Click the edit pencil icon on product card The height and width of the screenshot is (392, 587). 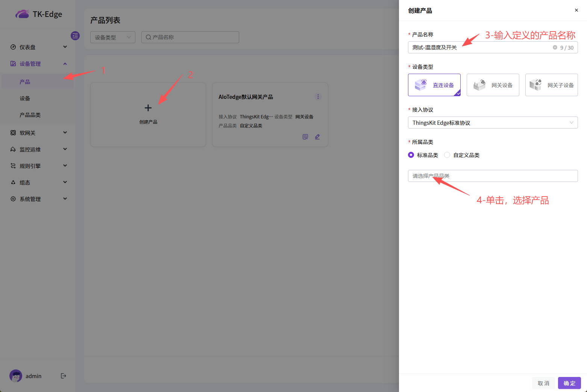tap(317, 137)
